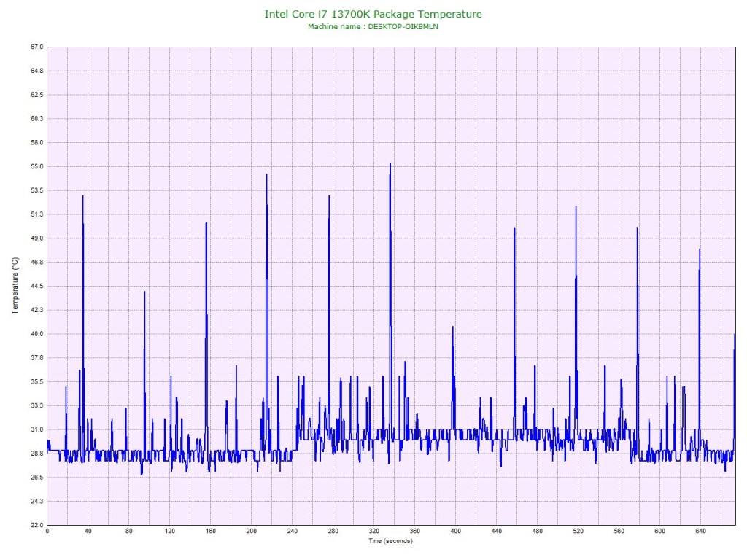Image resolution: width=747 pixels, height=560 pixels.
Task: Click the 48°C spike tip near 638 seconds
Action: tap(700, 249)
